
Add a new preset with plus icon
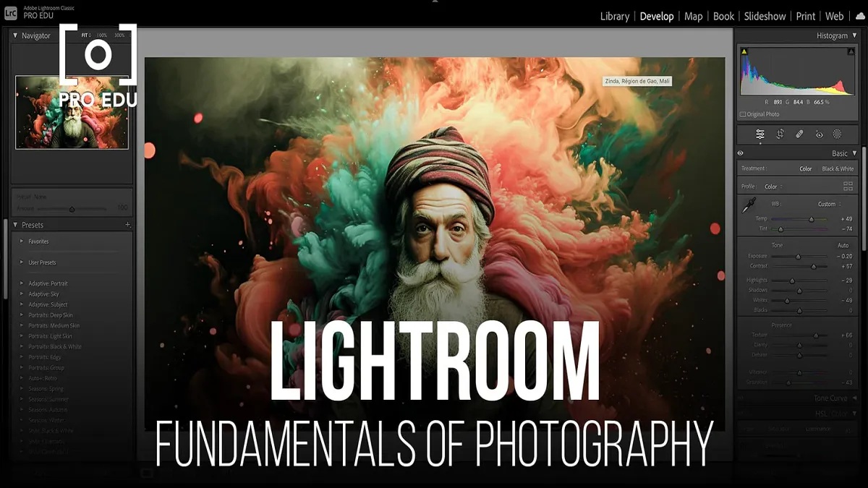pos(127,225)
